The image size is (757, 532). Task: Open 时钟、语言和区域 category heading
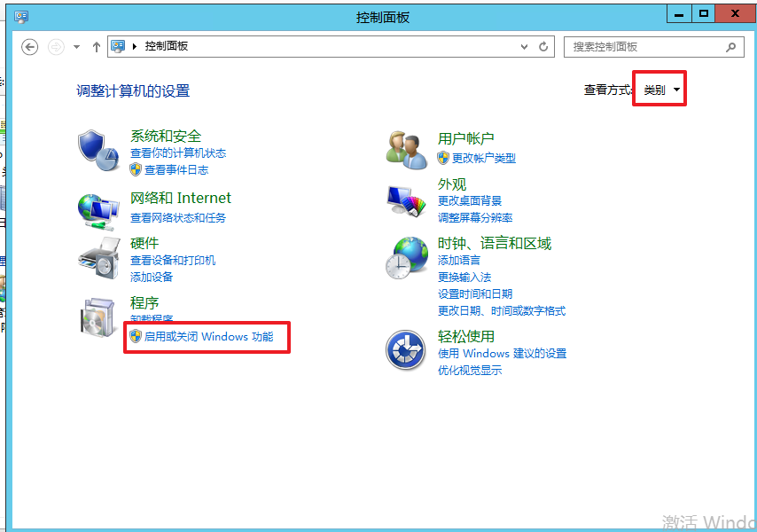click(x=495, y=243)
